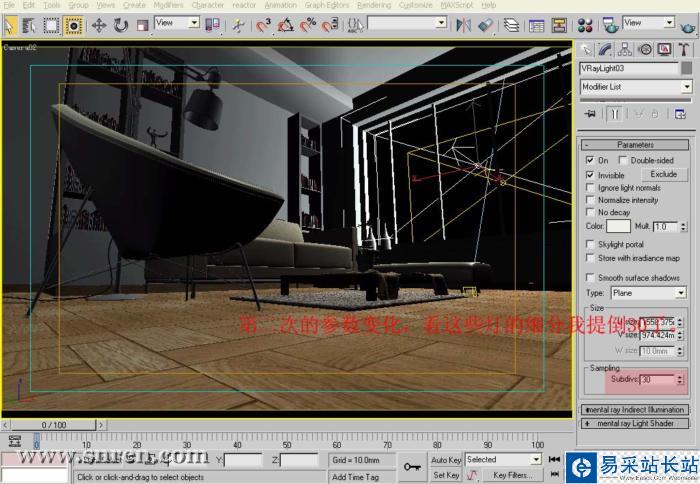Click the object color swatch beside VRayLight03
The image size is (700, 484).
pyautogui.click(x=687, y=68)
